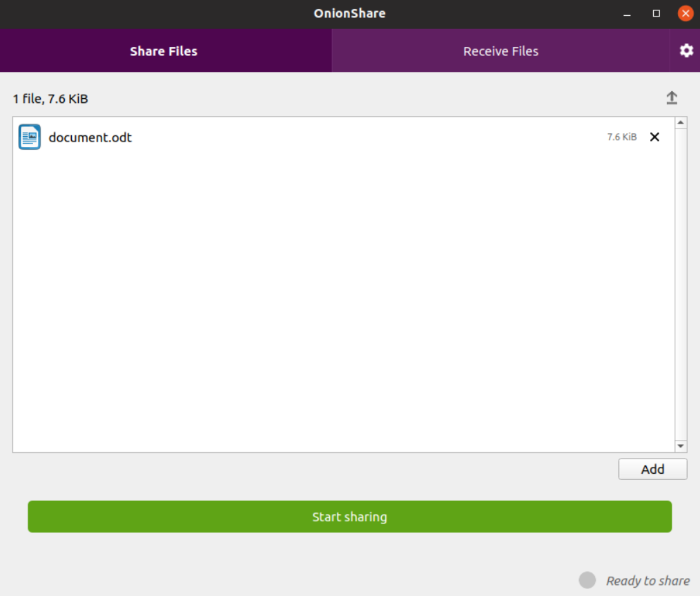Click the Add button

point(652,469)
